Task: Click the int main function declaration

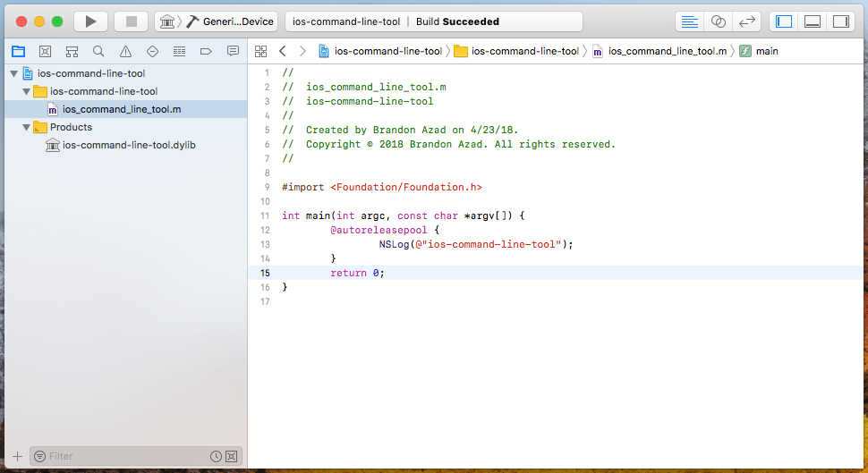Action: tap(403, 215)
